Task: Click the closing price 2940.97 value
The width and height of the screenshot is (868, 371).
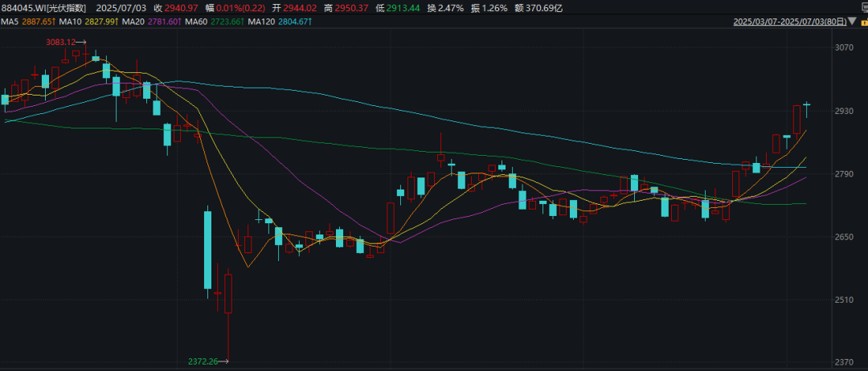Action: 181,7
